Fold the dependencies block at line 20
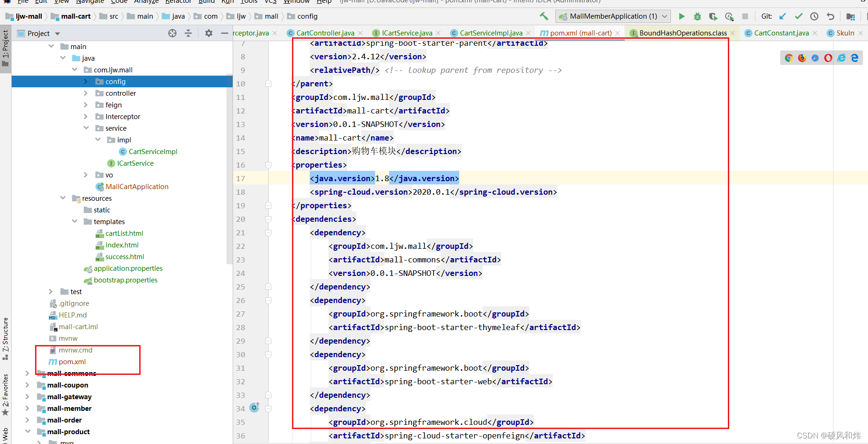Image resolution: width=868 pixels, height=444 pixels. (x=269, y=219)
